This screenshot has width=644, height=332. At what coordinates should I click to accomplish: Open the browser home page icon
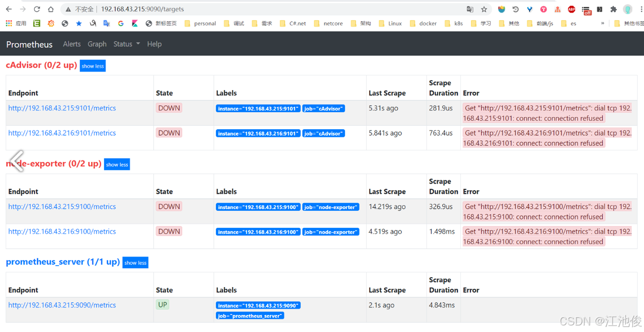51,9
